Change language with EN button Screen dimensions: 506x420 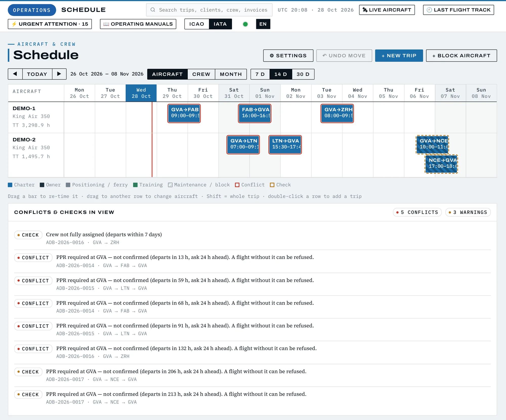coord(263,24)
